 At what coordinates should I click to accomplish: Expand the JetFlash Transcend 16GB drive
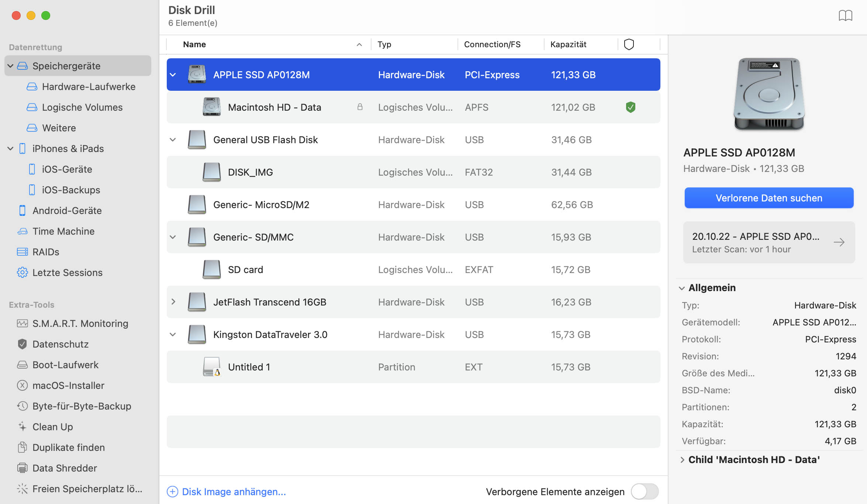click(173, 302)
